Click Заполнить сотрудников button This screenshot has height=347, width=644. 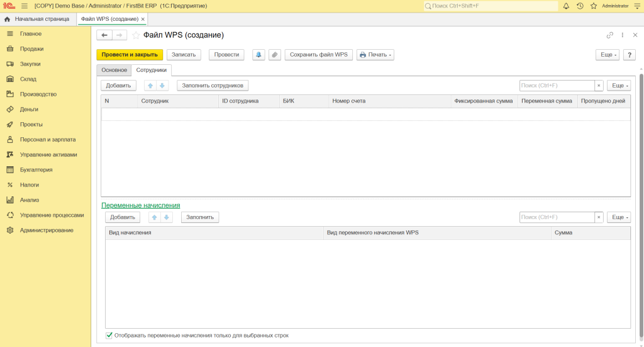pos(213,86)
